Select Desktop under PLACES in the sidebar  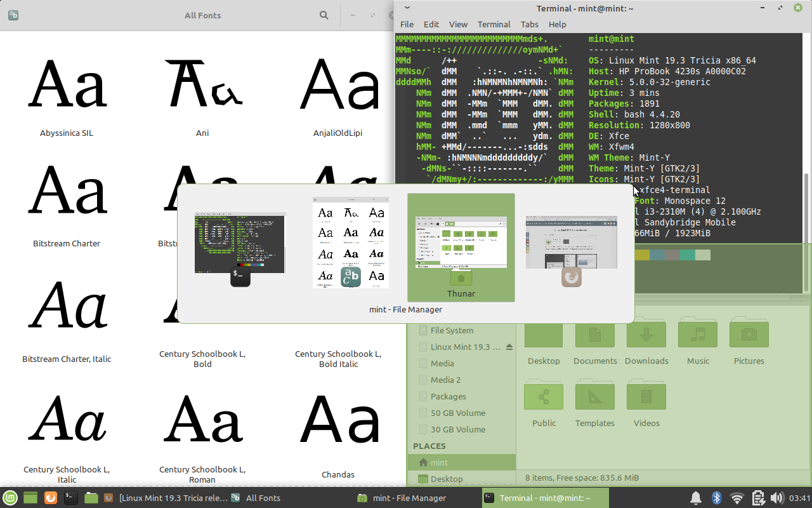click(x=462, y=479)
